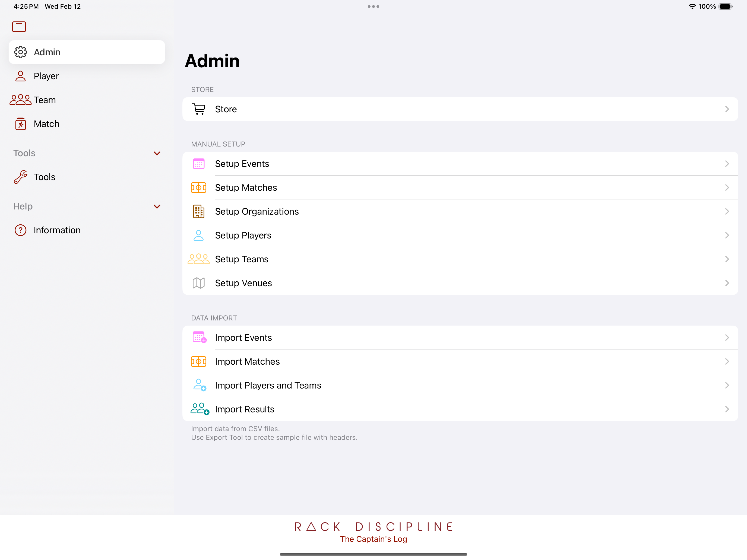This screenshot has width=747, height=560.
Task: Open Import Matches label
Action: [x=248, y=361]
